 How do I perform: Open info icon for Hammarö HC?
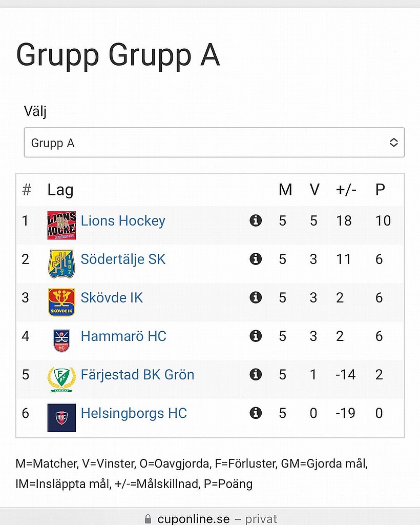[256, 336]
